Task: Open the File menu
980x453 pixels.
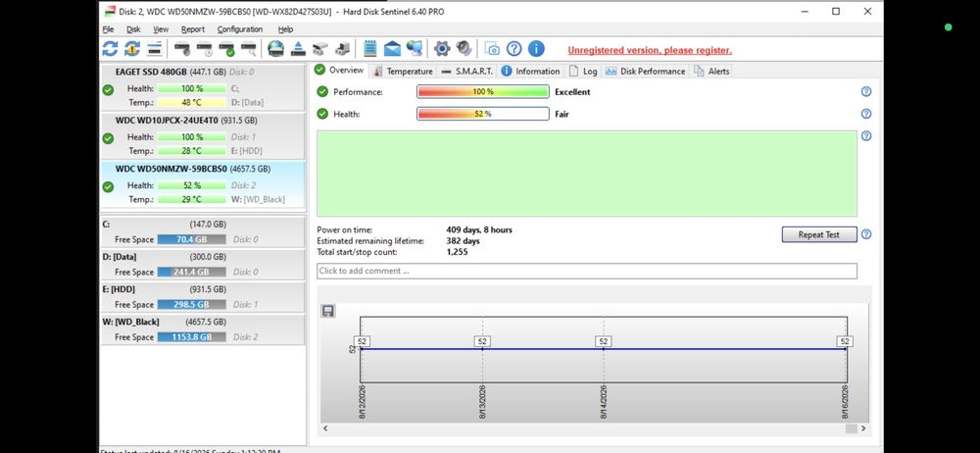Action: pyautogui.click(x=108, y=29)
